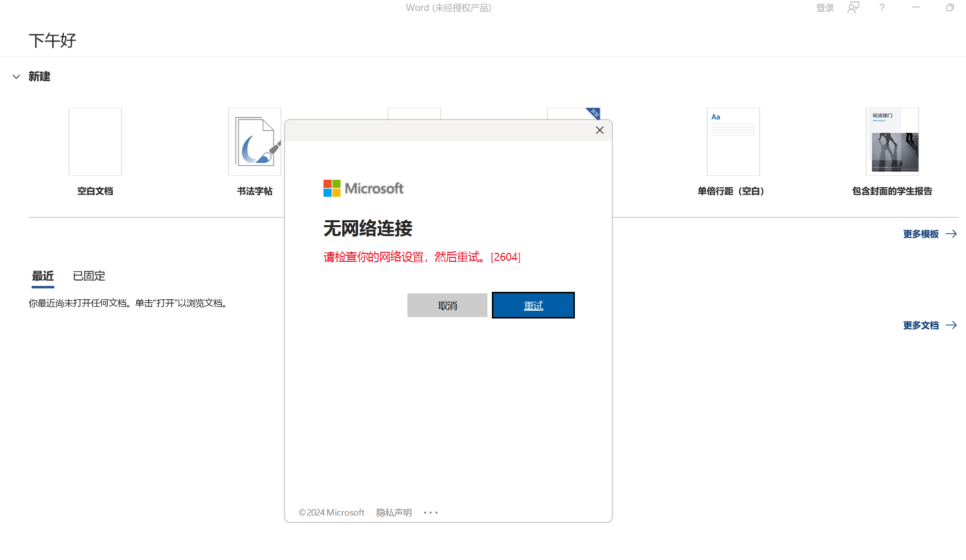Click the no recent documents message text

(129, 303)
